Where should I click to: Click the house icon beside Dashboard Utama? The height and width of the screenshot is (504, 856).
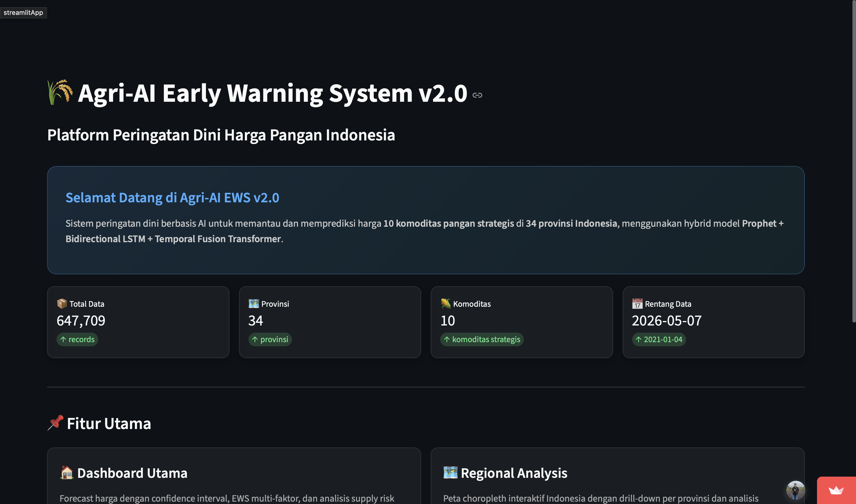(x=67, y=473)
